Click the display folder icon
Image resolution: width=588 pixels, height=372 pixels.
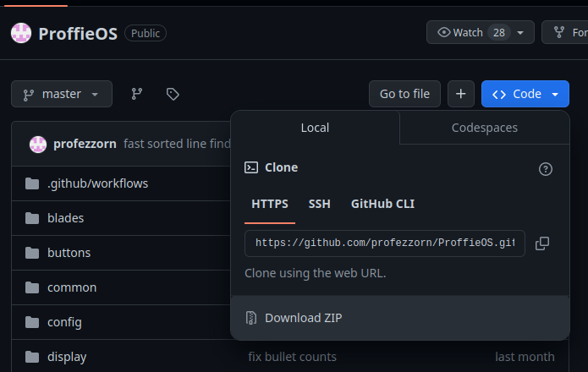click(x=32, y=357)
